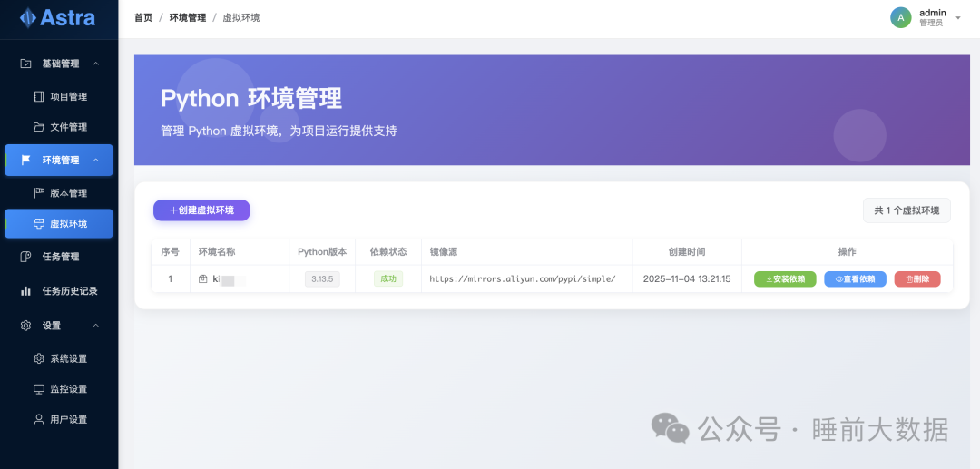Click the 任务管理 icon

25,257
